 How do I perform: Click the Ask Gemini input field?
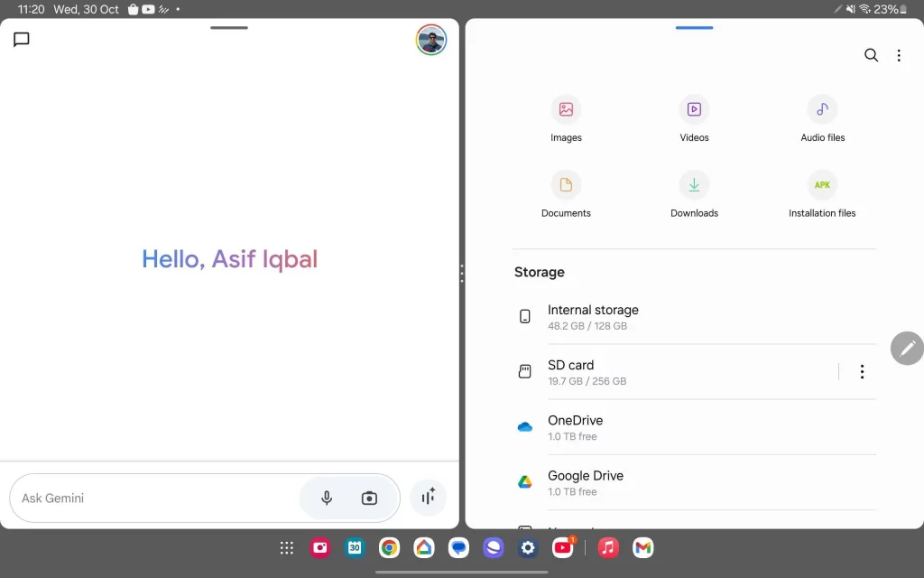tap(153, 497)
